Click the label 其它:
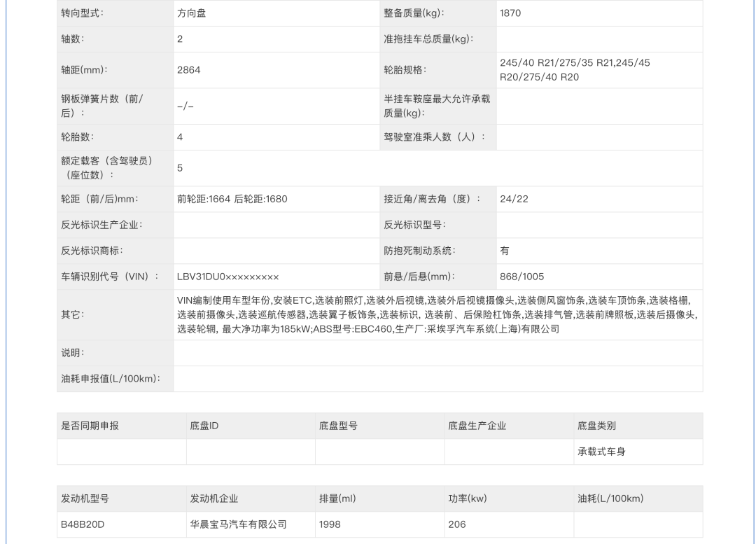This screenshot has height=544, width=756. [73, 315]
